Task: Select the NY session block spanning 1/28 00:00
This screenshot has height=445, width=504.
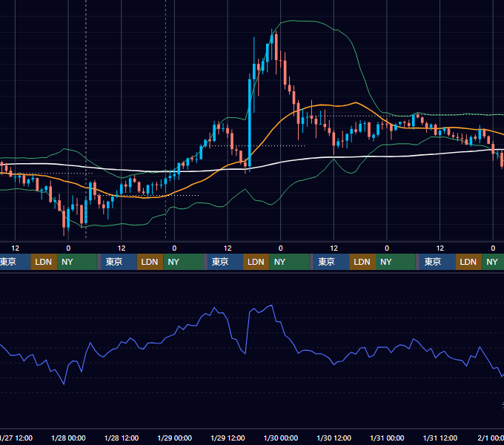Action: 77,262
